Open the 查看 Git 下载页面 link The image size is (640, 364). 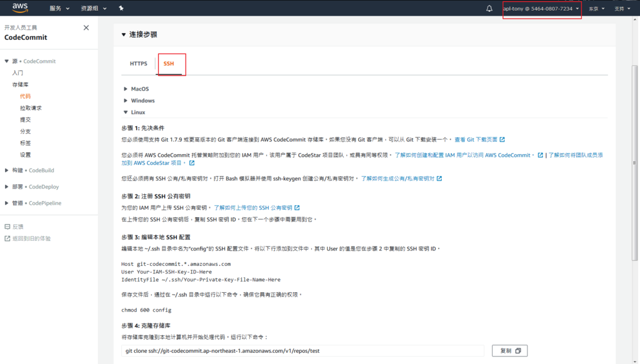point(479,139)
